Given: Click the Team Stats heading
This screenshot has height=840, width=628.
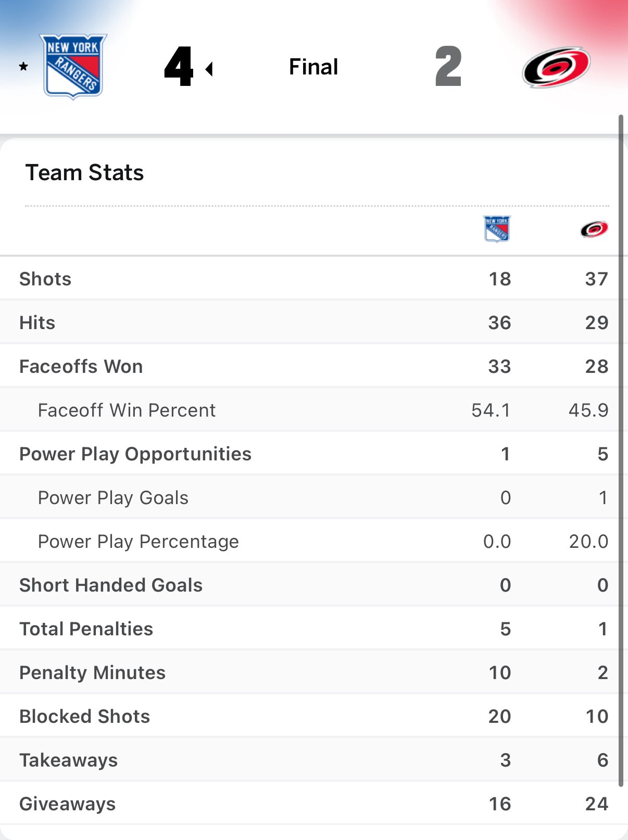Looking at the screenshot, I should tap(84, 172).
